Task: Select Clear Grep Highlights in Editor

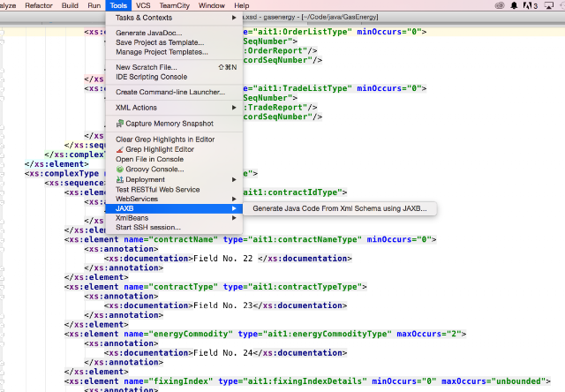Action: point(175,139)
